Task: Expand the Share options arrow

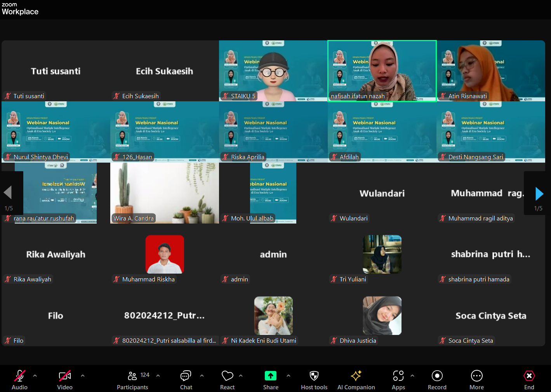Action: (289, 376)
